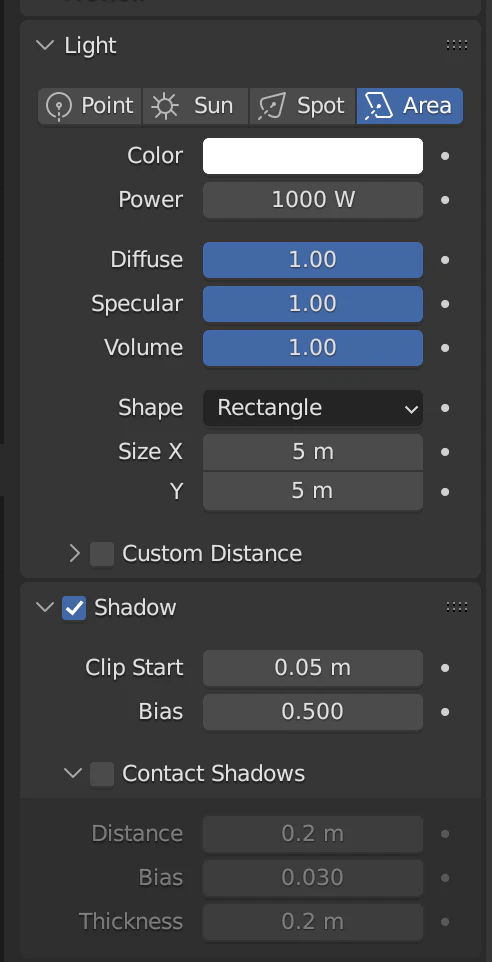Click the Light panel drag grip
The image size is (492, 962).
pyautogui.click(x=457, y=45)
